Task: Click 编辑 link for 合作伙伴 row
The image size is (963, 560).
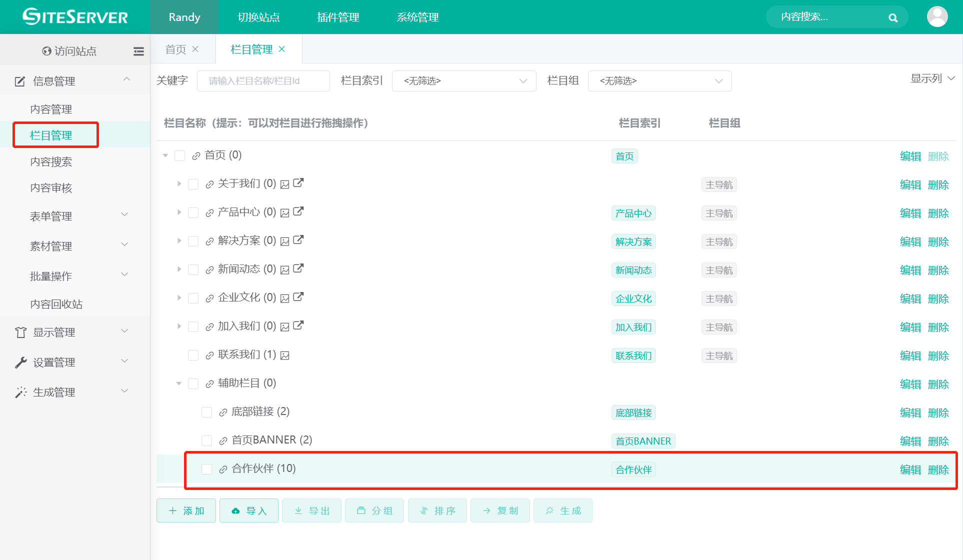Action: click(x=910, y=469)
